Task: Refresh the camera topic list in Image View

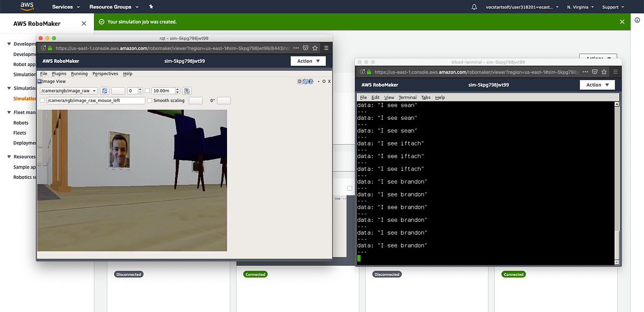Action: click(105, 90)
